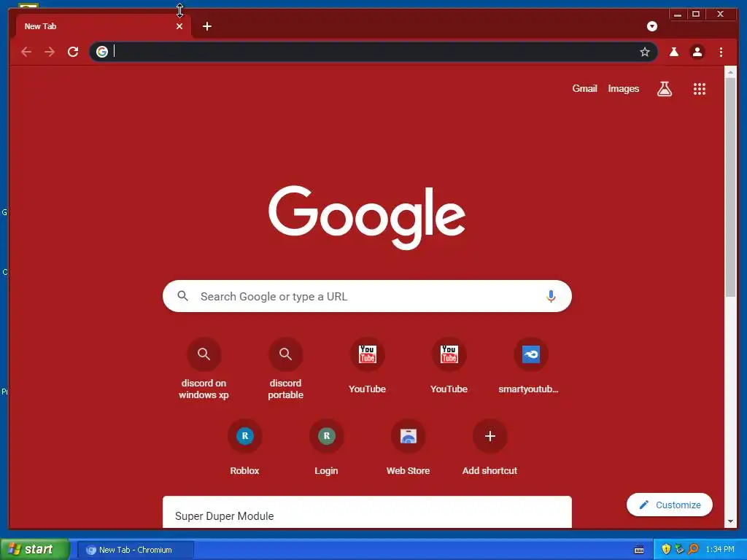Click the keyboard icon in taskbar
Viewport: 747px width, 560px height.
click(x=639, y=550)
